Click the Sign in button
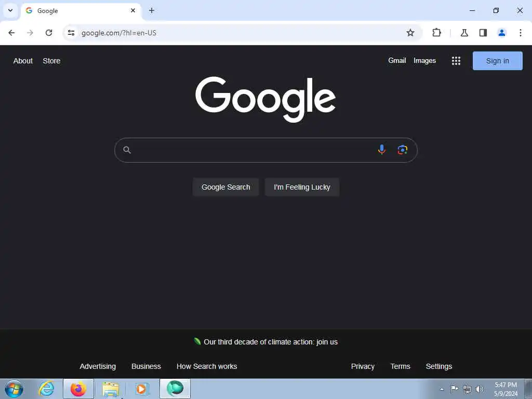Image resolution: width=532 pixels, height=399 pixels. pyautogui.click(x=497, y=61)
